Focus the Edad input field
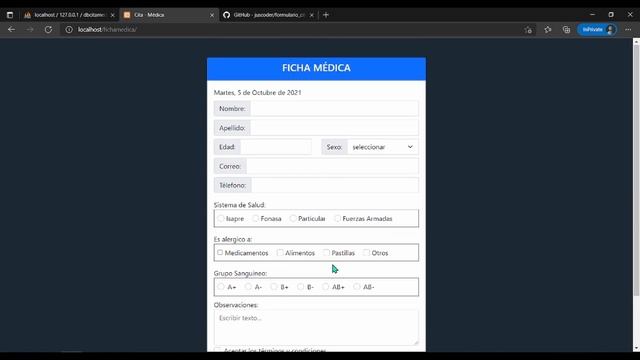This screenshot has height=360, width=640. click(276, 147)
